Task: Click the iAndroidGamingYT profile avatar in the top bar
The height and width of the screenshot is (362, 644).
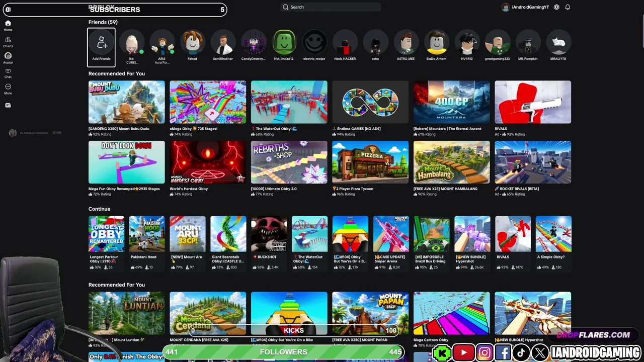Action: (x=505, y=7)
